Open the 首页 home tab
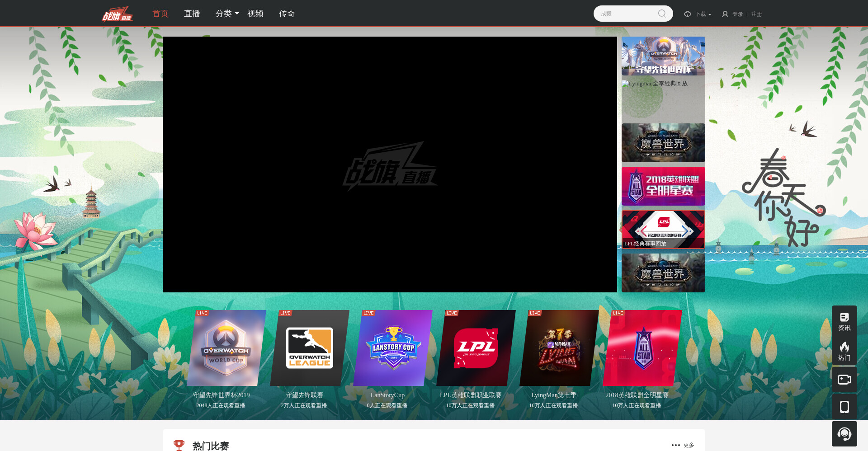This screenshot has width=868, height=451. 160,14
